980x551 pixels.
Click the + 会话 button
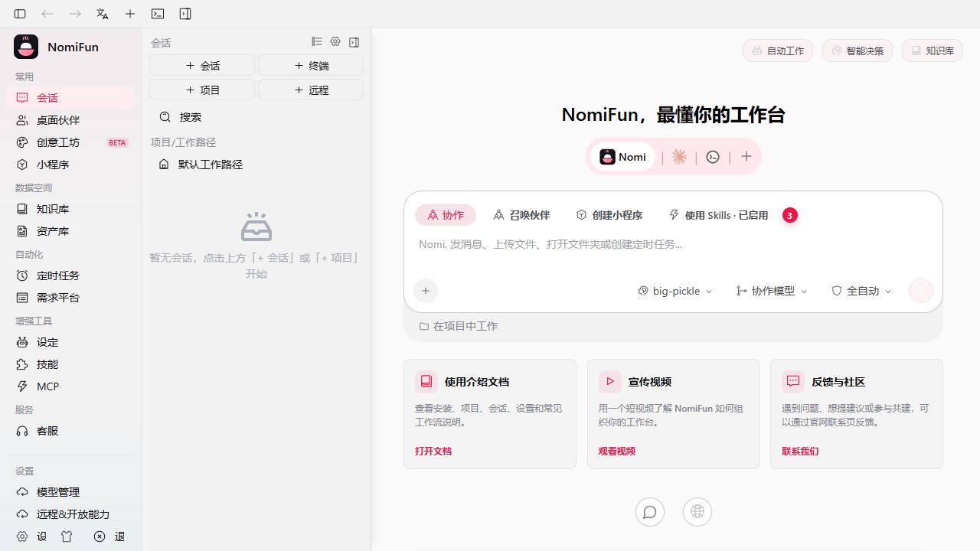[202, 66]
